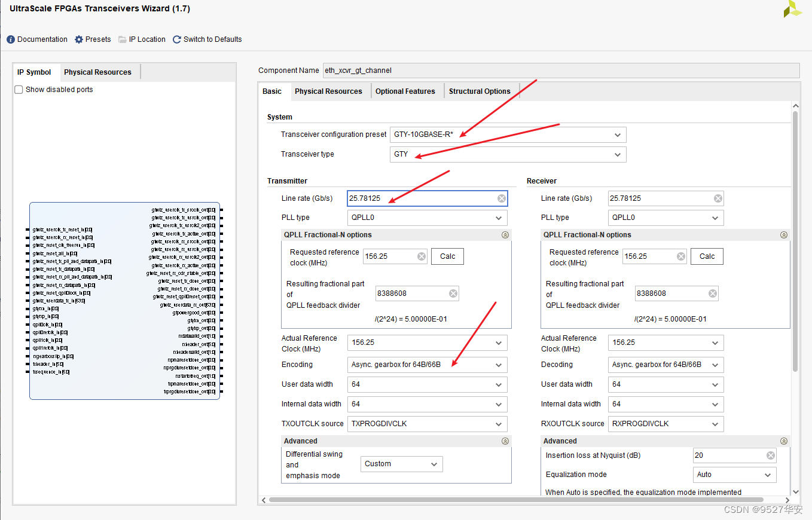This screenshot has height=520, width=812.
Task: Open TXOUTCLK source dropdown
Action: pos(427,424)
